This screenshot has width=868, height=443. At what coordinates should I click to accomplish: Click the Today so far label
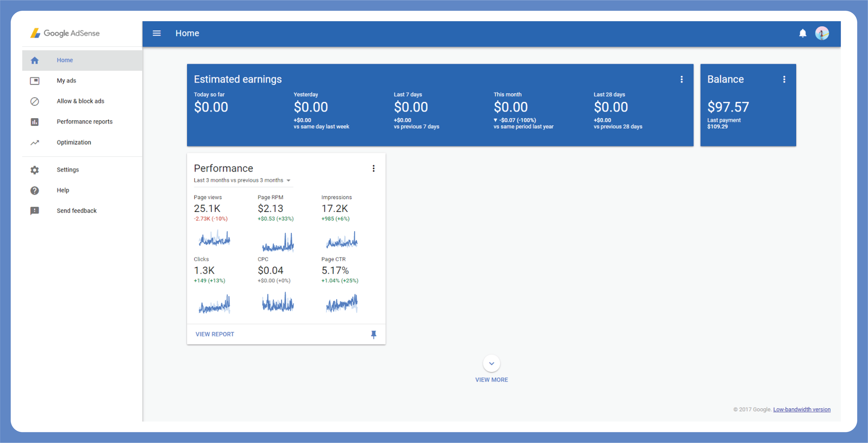coord(209,94)
